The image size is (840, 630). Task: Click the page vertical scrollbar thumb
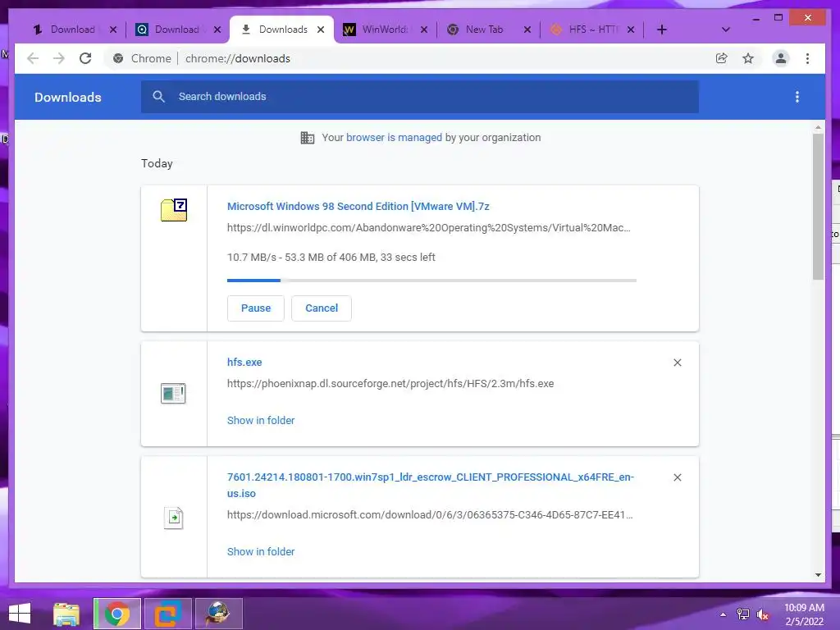tap(818, 206)
